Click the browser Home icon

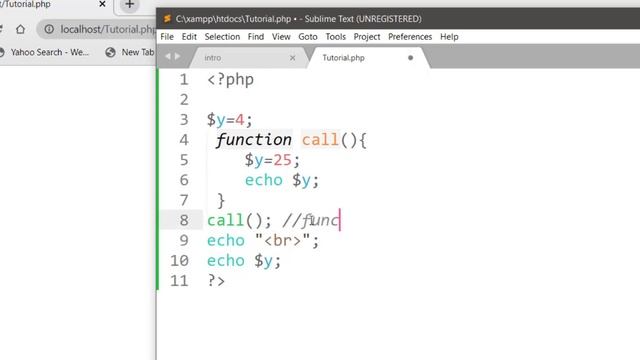point(20,29)
